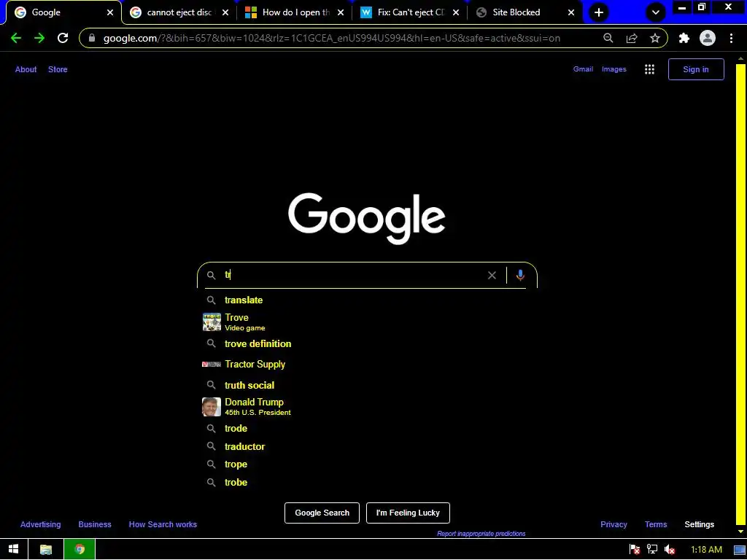Open the Action Center flag tray icon
This screenshot has width=747, height=560.
click(x=635, y=550)
